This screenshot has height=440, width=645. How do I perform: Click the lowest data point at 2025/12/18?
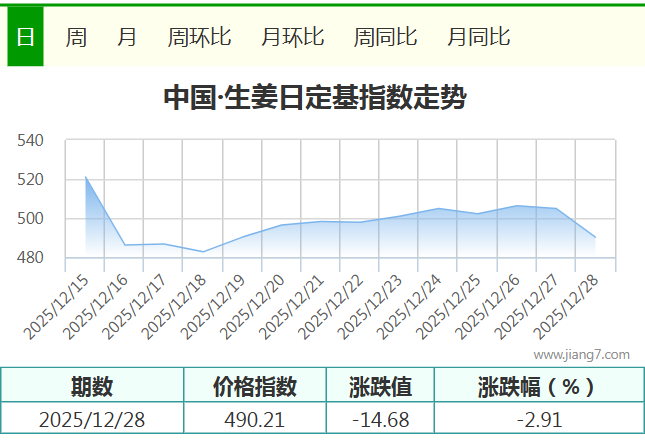[203, 251]
